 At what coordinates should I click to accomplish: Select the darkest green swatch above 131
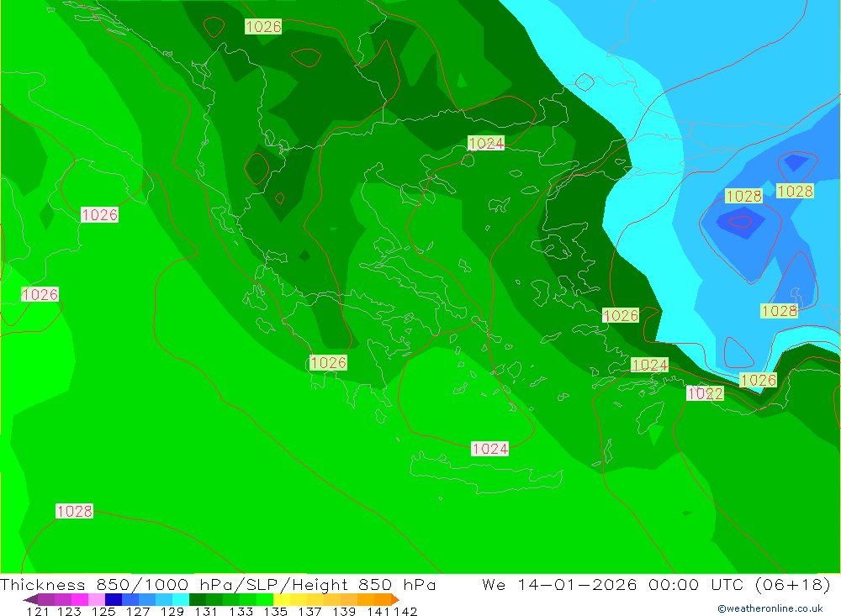[x=198, y=599]
